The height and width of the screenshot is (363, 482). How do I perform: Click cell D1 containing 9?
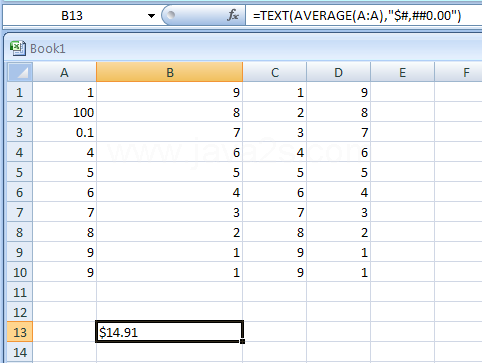[x=338, y=92]
